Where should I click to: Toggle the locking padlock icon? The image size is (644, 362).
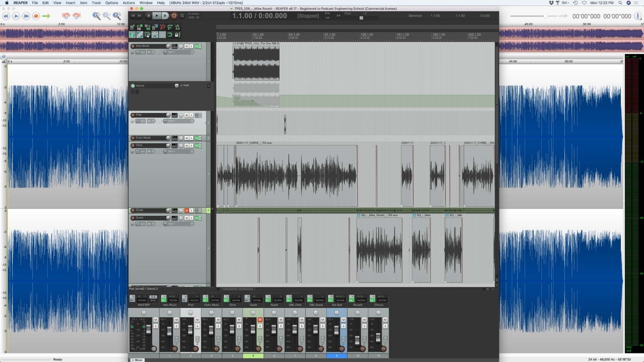(x=177, y=35)
